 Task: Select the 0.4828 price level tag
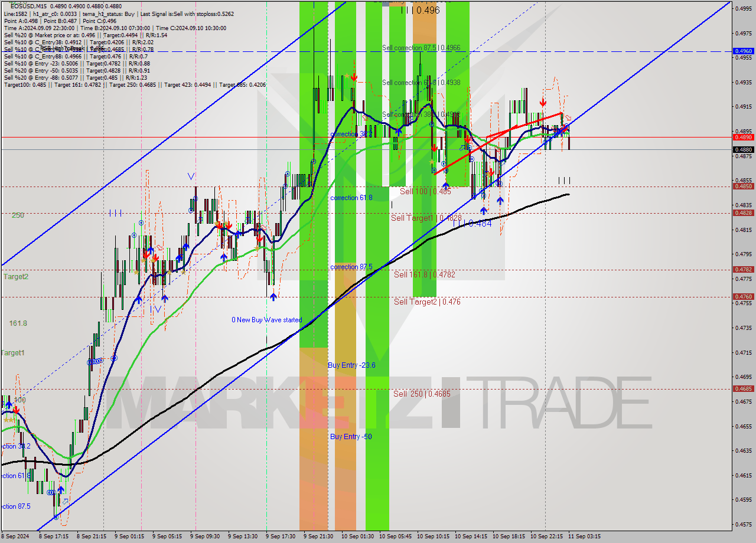(743, 213)
